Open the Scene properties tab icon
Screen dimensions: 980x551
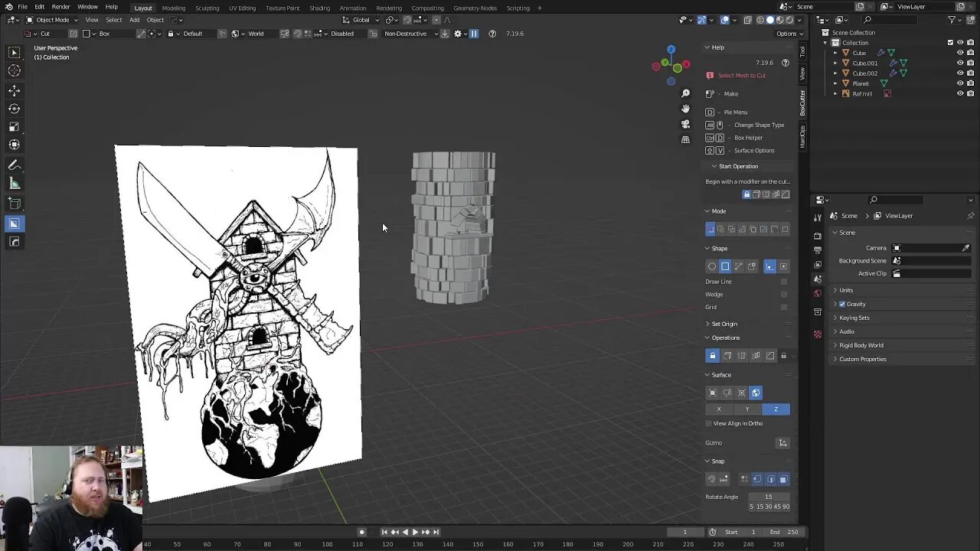tap(817, 279)
